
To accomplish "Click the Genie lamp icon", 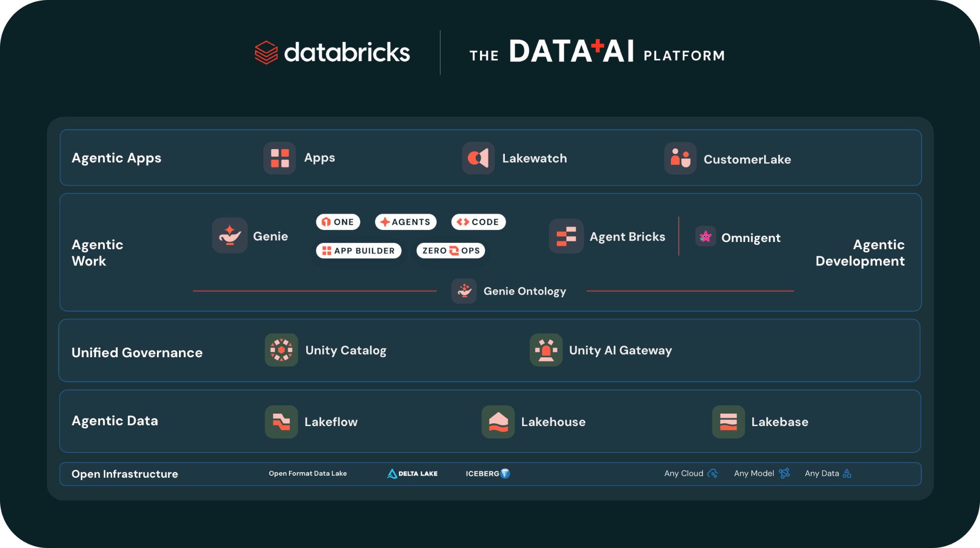I will point(230,235).
